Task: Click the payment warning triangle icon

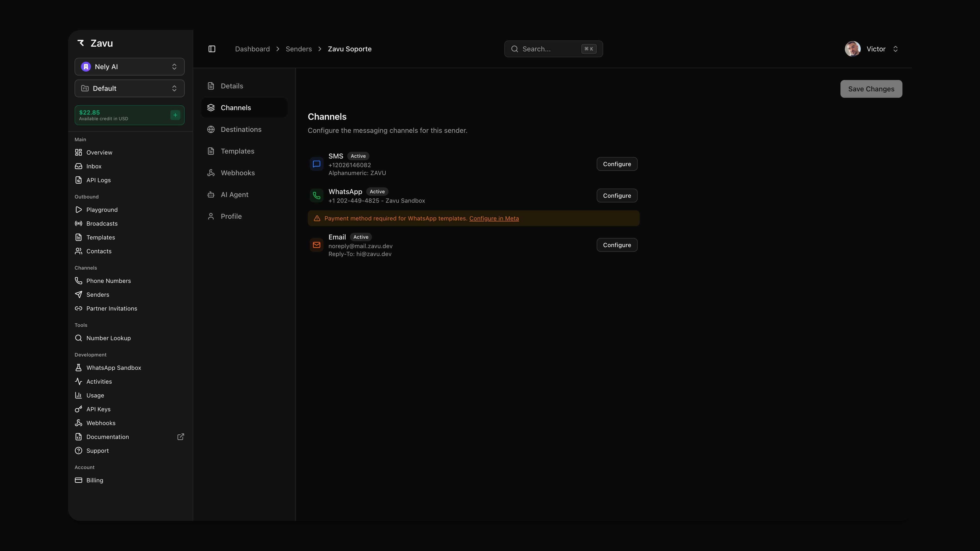Action: pos(317,219)
